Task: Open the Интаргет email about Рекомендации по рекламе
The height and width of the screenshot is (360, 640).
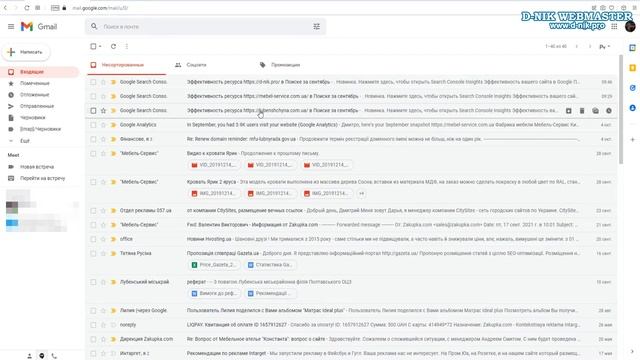Action: (351, 353)
